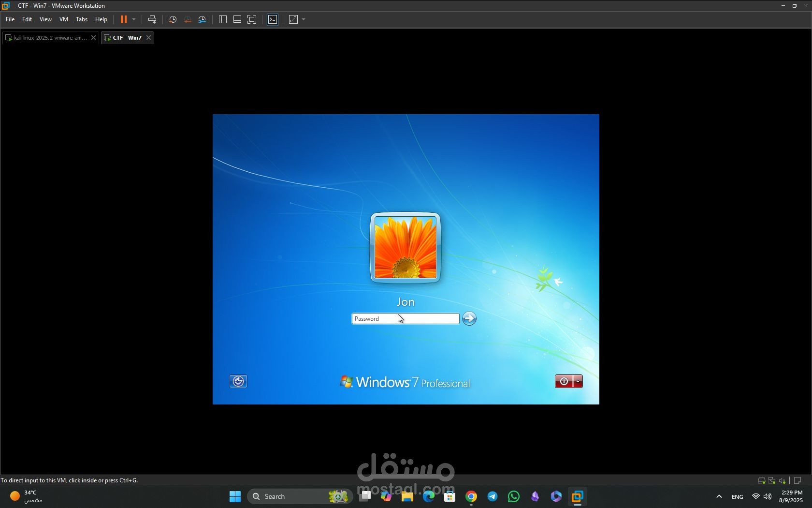Click the Jon user account picture
The width and height of the screenshot is (812, 508).
(406, 247)
